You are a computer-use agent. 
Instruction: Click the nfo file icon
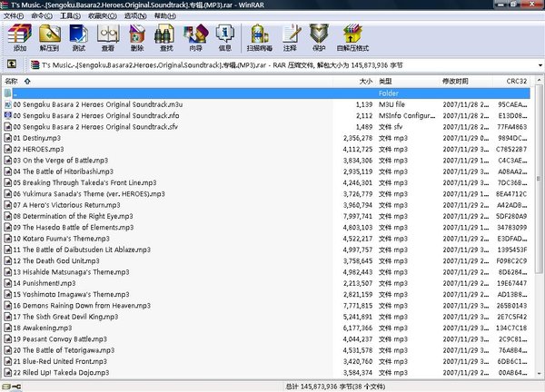click(7, 115)
